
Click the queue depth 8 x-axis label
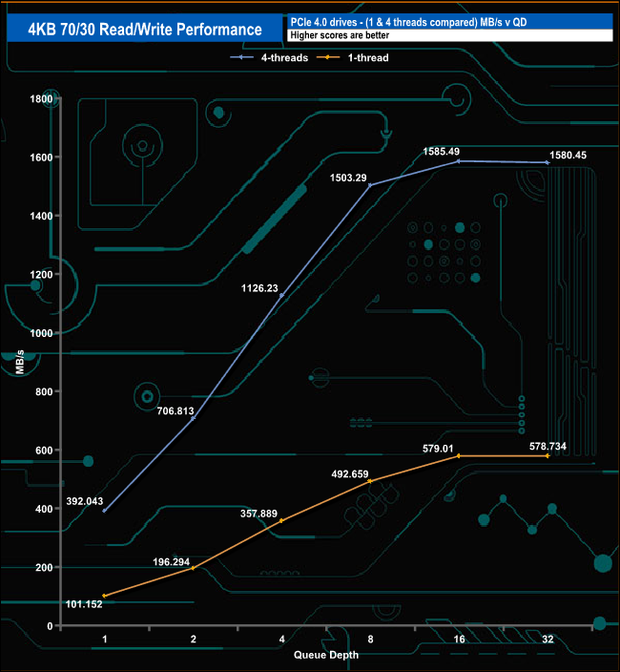click(370, 640)
